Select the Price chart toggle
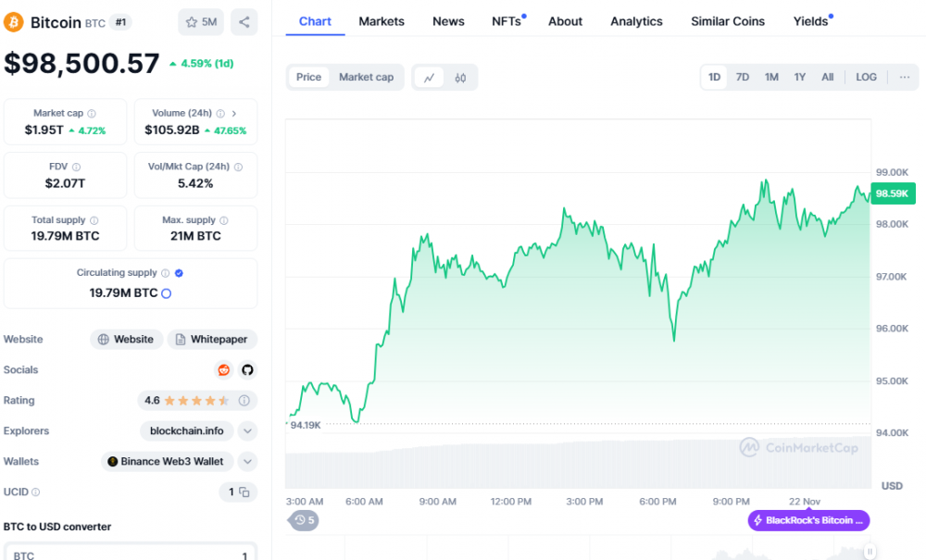 pyautogui.click(x=308, y=78)
